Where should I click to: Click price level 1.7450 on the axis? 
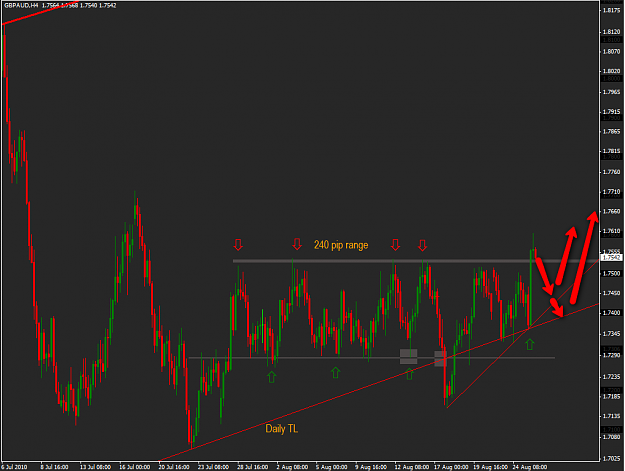pos(611,293)
